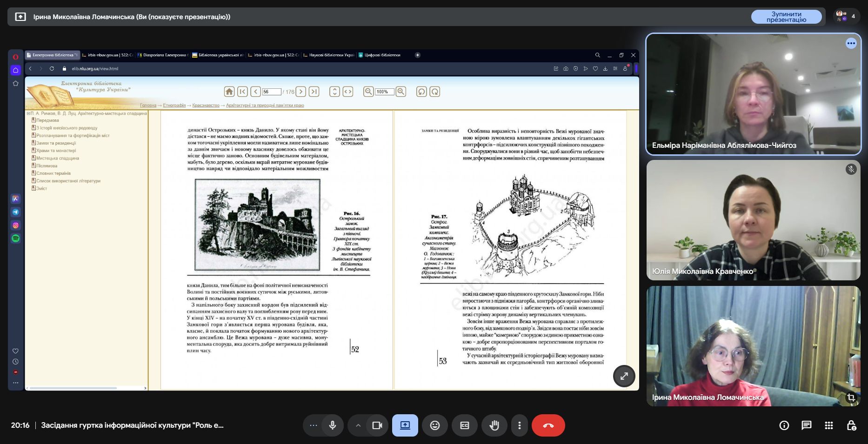Open the chat panel icon
868x444 pixels.
click(806, 425)
